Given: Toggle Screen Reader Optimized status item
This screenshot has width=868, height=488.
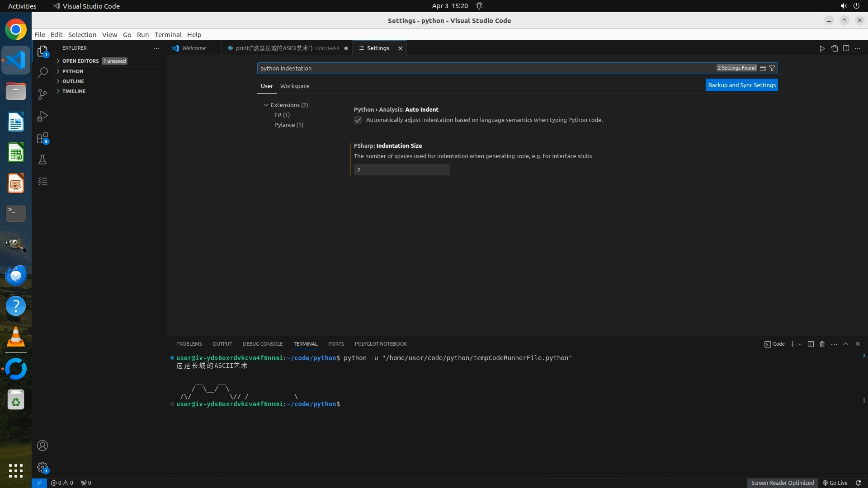Looking at the screenshot, I should 782,483.
